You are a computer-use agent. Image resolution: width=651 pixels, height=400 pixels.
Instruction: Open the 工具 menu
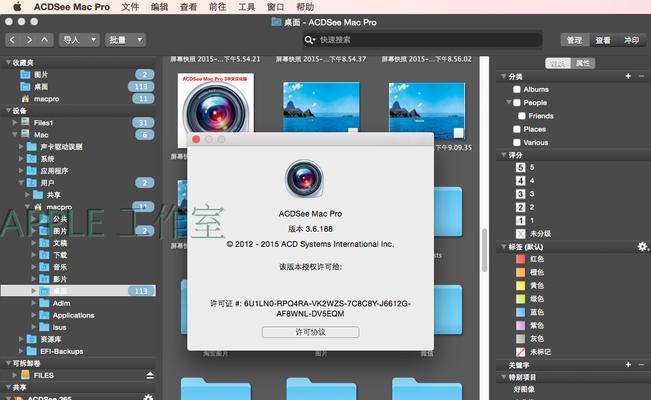tap(246, 7)
